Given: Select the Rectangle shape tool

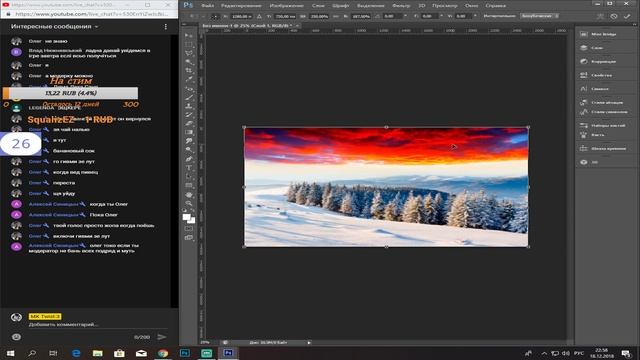Looking at the screenshot, I should tap(189, 185).
